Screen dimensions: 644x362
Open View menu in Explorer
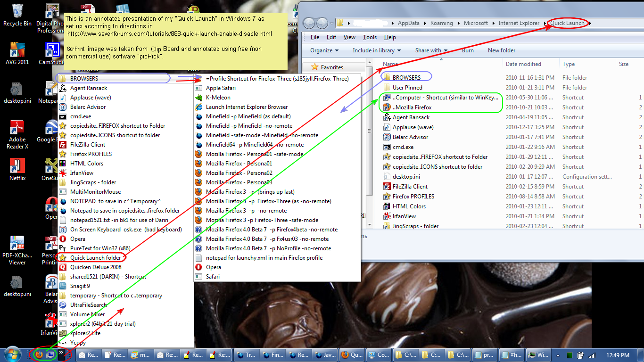pos(349,37)
